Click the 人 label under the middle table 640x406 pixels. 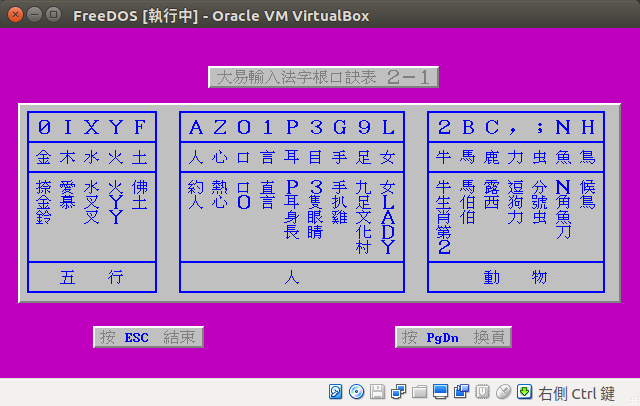pyautogui.click(x=292, y=278)
